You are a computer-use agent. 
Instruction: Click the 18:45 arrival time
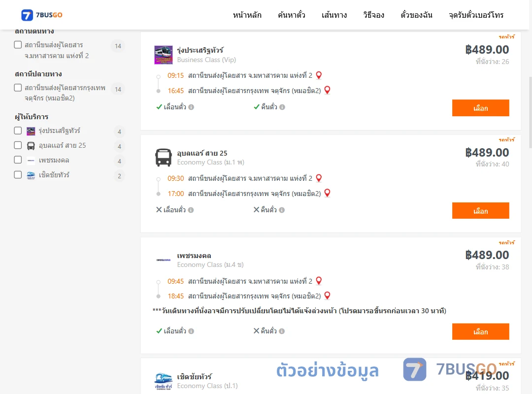tap(176, 296)
